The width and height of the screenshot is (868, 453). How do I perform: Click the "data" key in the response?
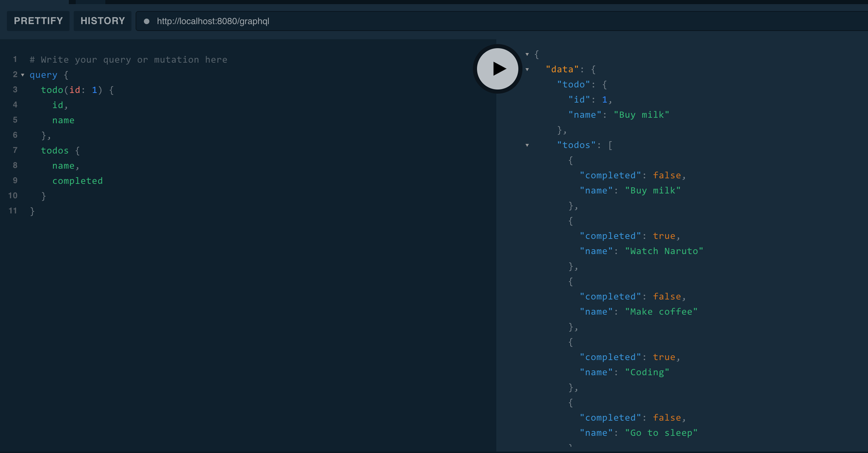[x=562, y=69]
